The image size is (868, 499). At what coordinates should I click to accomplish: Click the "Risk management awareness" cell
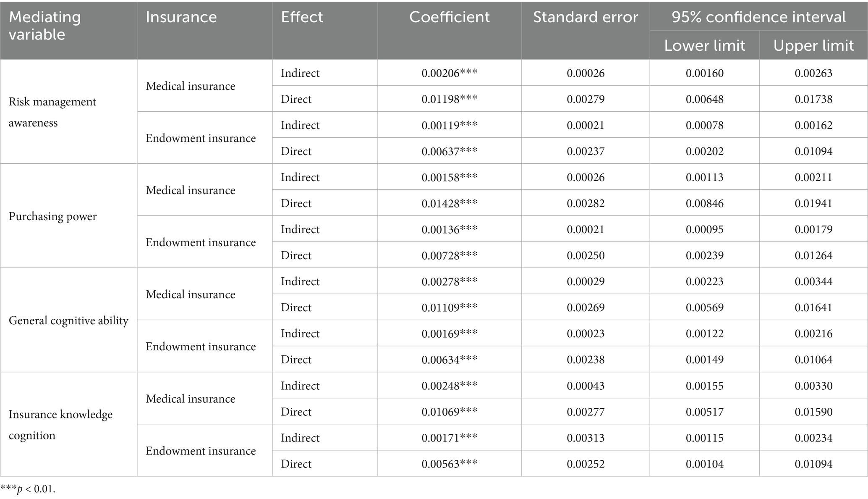[x=52, y=112]
